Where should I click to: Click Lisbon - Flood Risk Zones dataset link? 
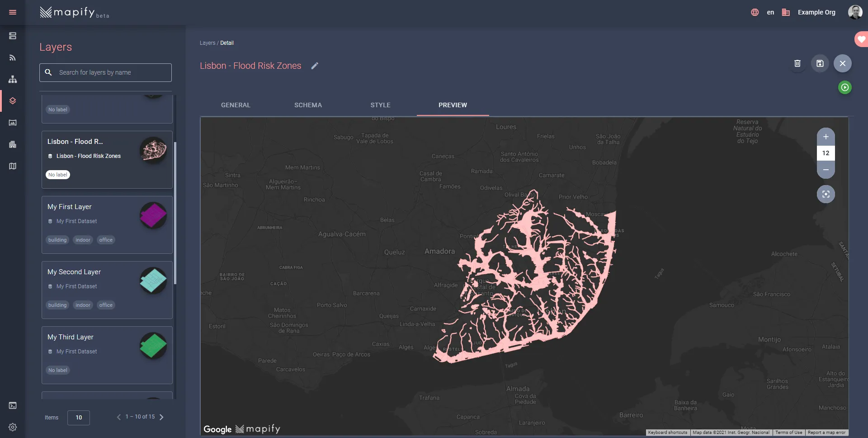(x=89, y=156)
